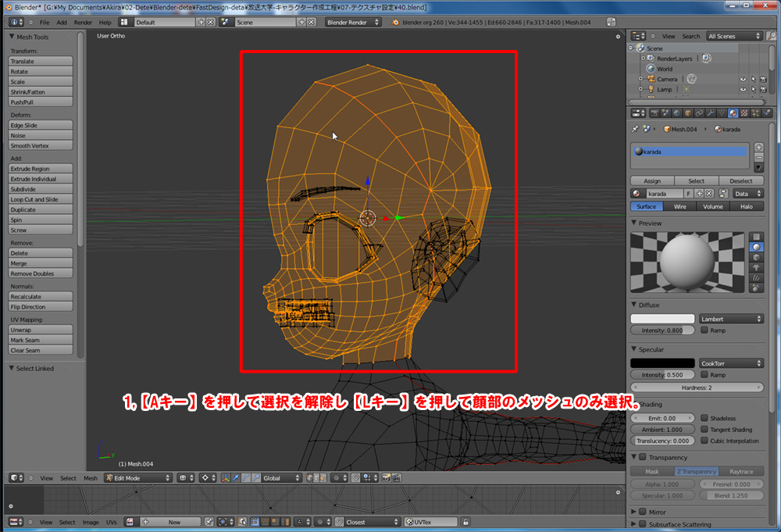Toggle Camera visibility eye in outliner

click(742, 79)
